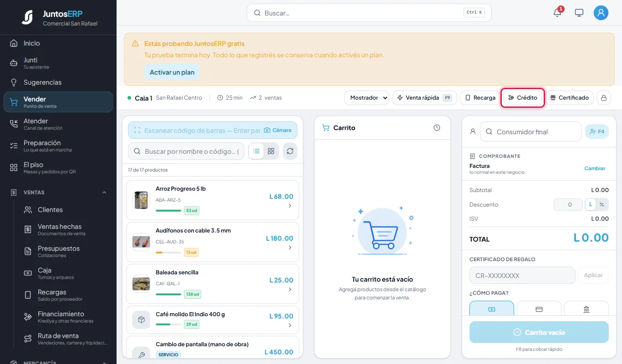Click the JuntosERP logo
This screenshot has height=364, width=622.
[x=27, y=18]
